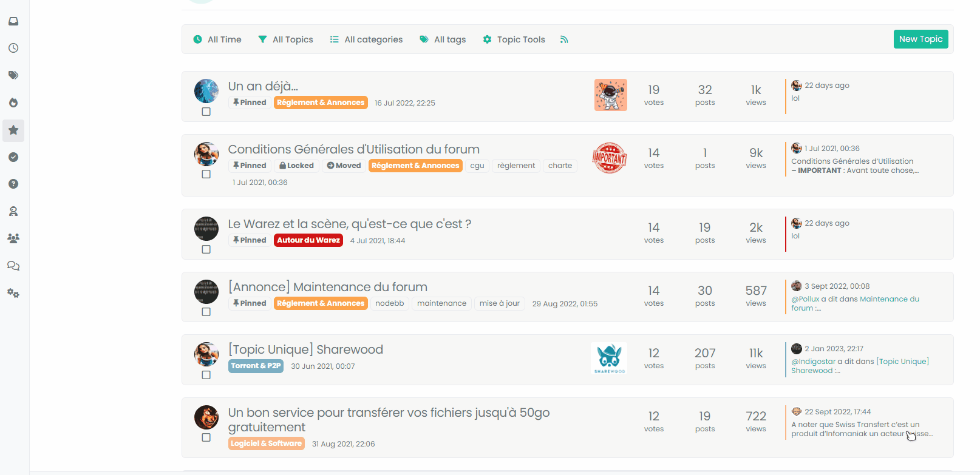Open the tags page from the sidebar
Screen dimensions: 980x475
pyautogui.click(x=13, y=75)
